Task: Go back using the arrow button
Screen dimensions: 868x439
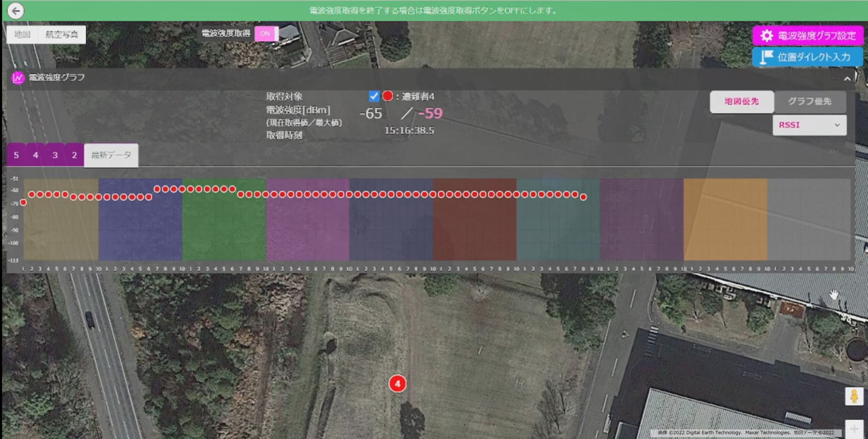Action: click(16, 11)
